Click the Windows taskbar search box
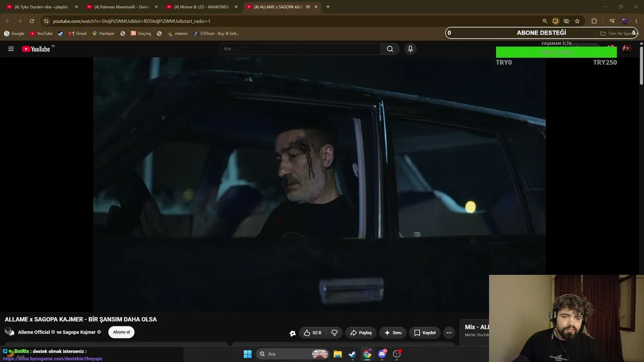The width and height of the screenshot is (644, 362). [x=293, y=354]
